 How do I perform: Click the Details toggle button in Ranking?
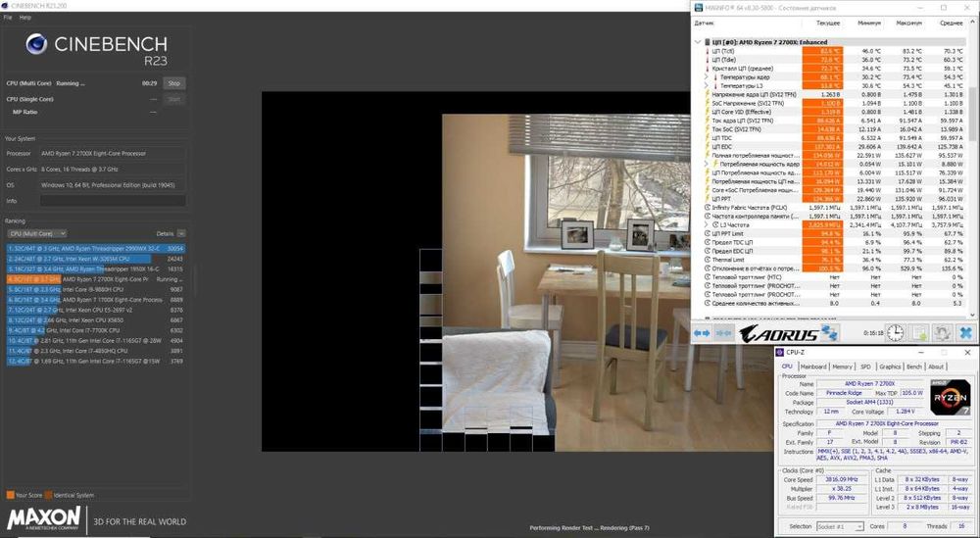181,233
